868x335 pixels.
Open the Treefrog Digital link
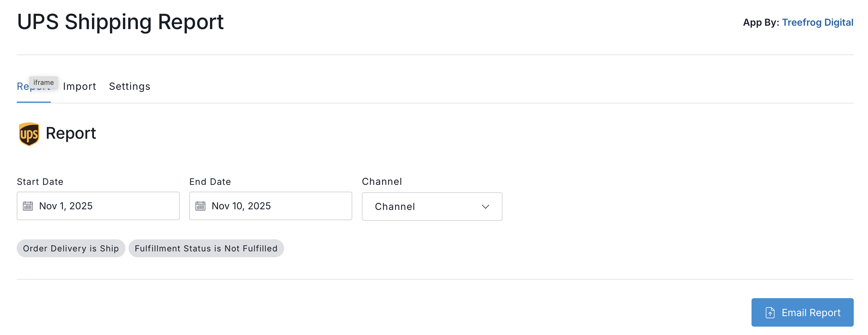[x=817, y=22]
